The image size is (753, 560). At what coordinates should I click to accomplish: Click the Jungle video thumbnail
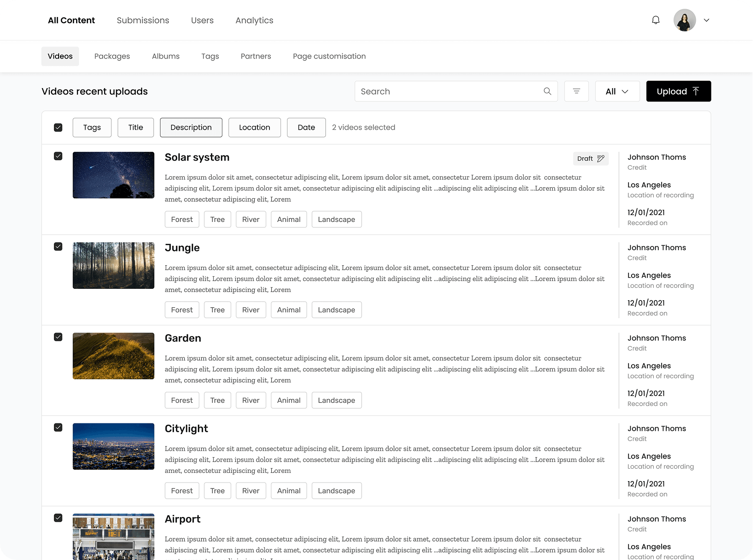pos(113,265)
